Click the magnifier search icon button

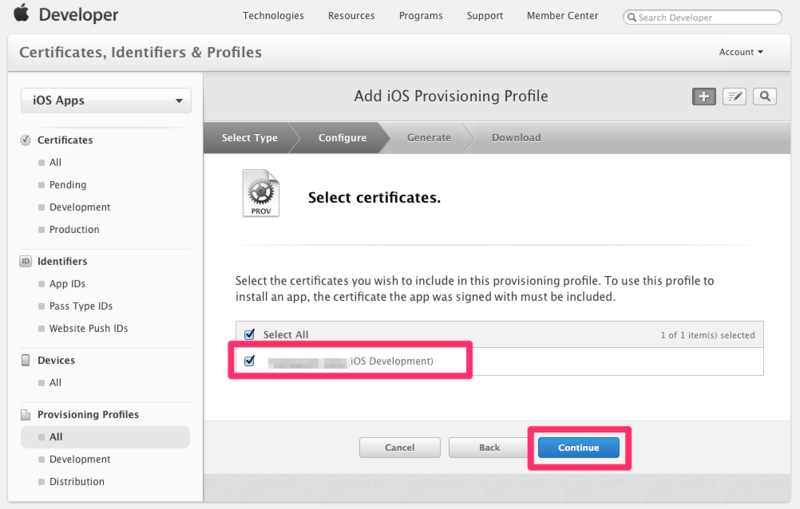(765, 96)
